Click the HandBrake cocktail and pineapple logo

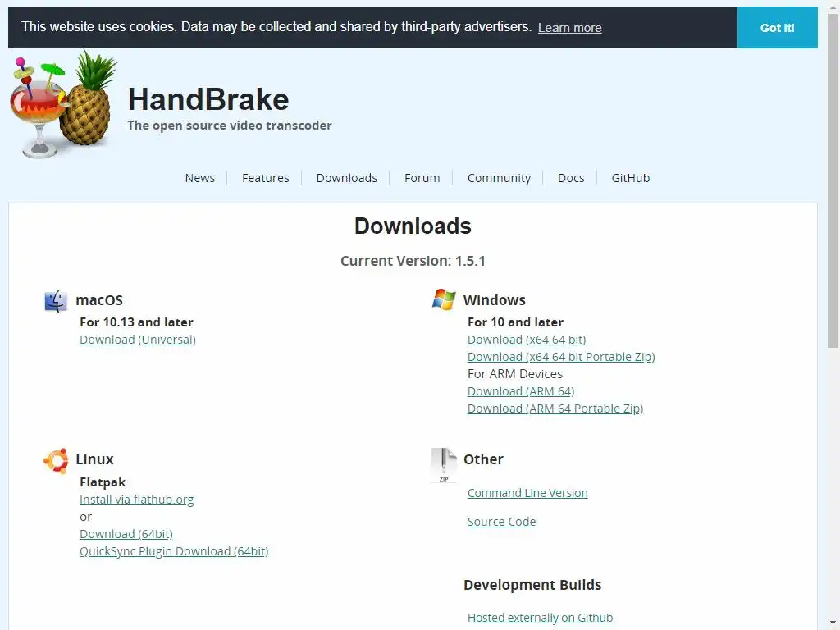coord(63,104)
